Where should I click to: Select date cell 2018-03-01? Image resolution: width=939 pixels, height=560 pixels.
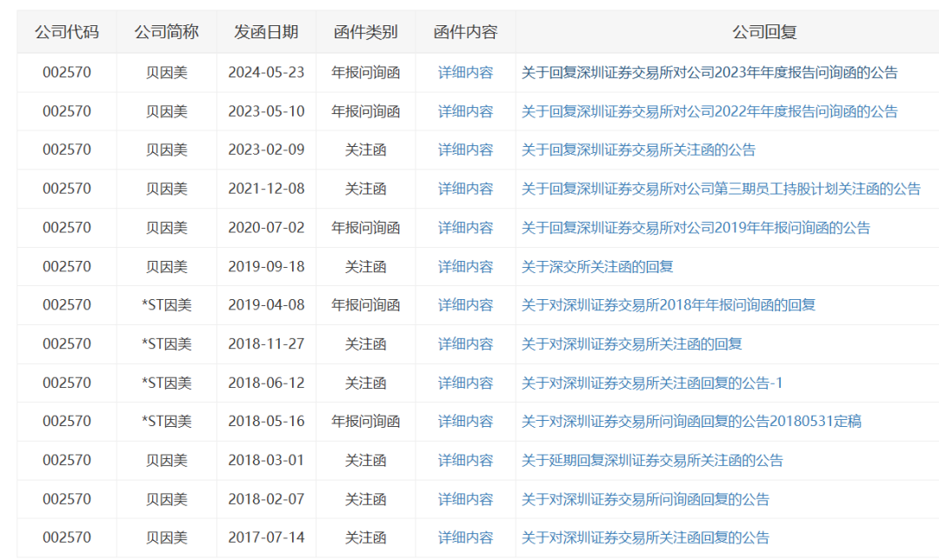266,460
